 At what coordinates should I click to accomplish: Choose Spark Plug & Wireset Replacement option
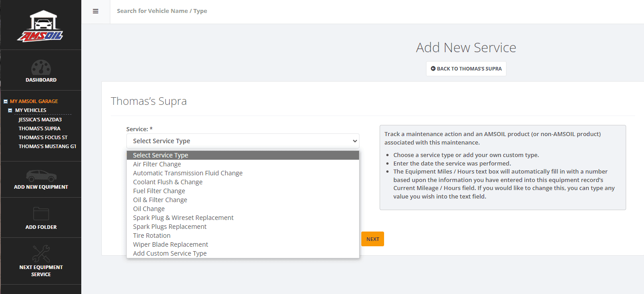pyautogui.click(x=243, y=218)
